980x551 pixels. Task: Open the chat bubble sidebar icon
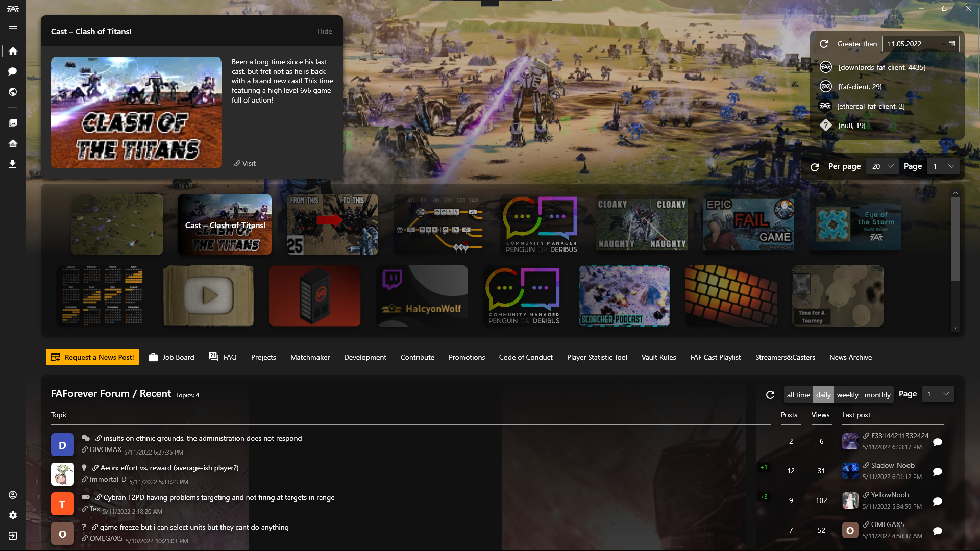point(13,71)
